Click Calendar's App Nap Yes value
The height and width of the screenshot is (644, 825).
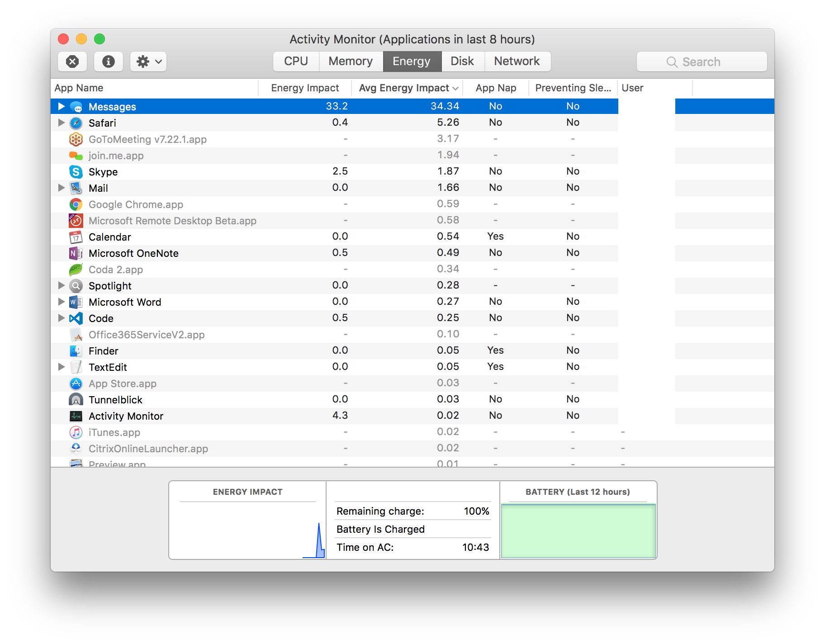(496, 237)
